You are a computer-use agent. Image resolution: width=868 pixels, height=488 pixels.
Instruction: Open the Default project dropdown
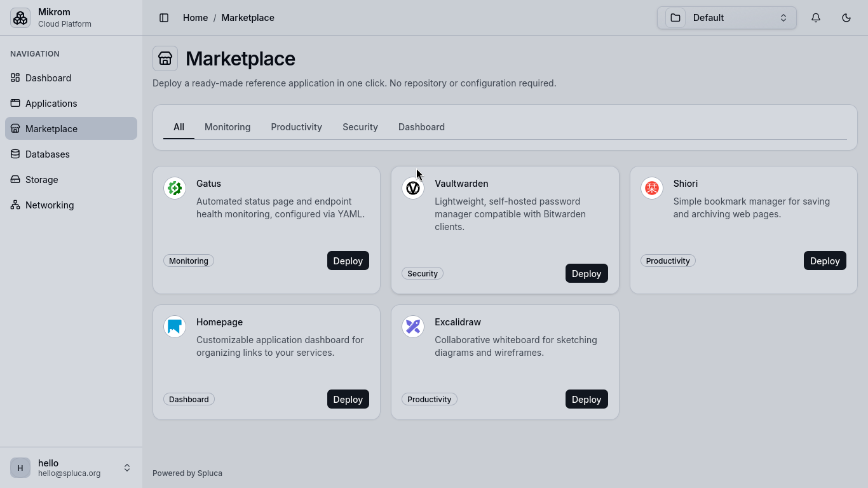(727, 18)
